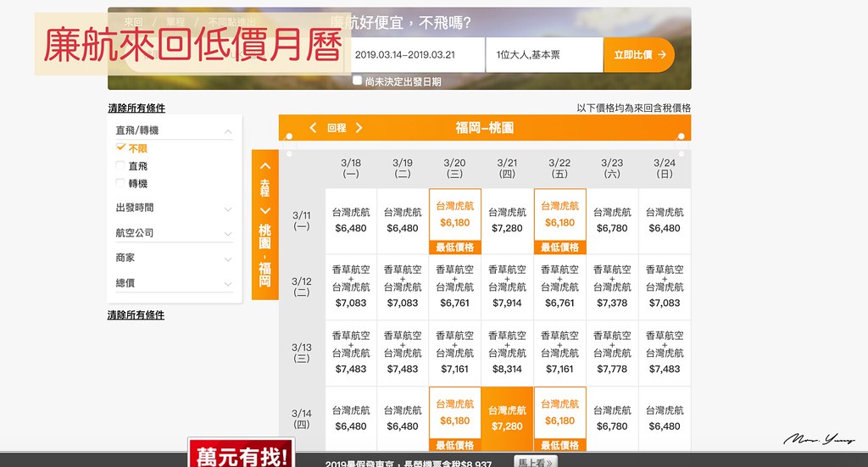Open the 1位大人,基本票 passenger selector

pyautogui.click(x=543, y=55)
